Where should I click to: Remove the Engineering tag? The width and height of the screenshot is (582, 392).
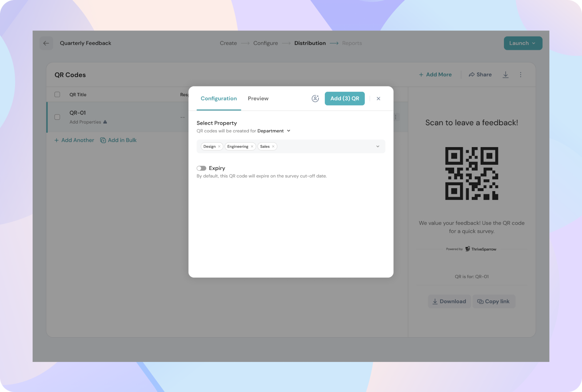click(252, 147)
